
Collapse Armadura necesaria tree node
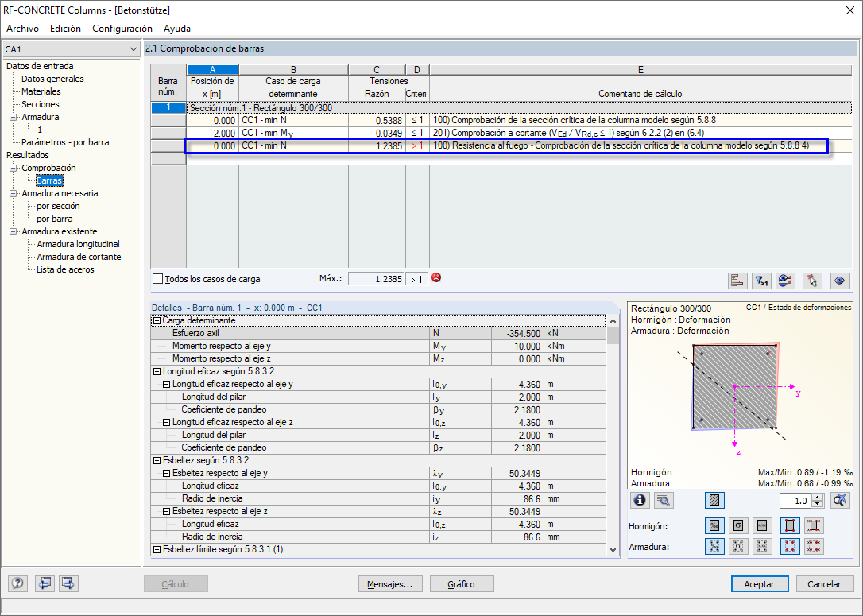point(13,193)
